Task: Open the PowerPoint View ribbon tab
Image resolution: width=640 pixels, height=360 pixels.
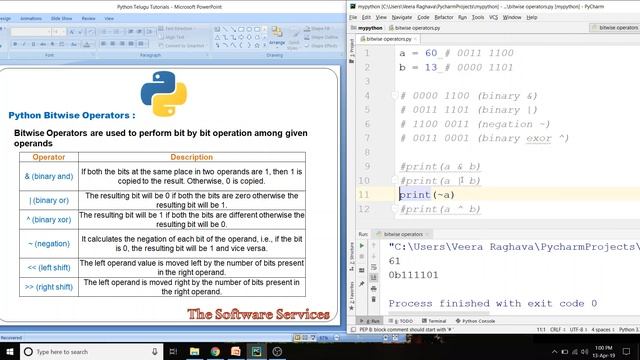Action: (x=109, y=19)
